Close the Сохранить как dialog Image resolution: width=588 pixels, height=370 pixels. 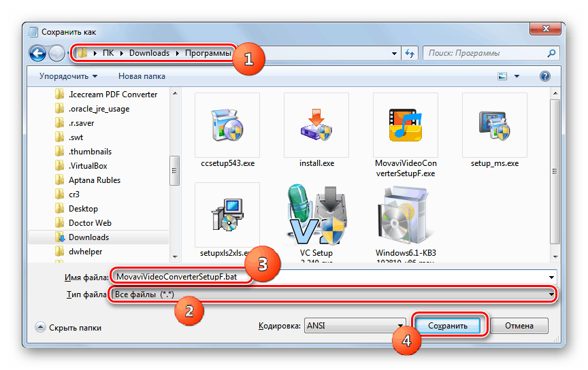click(546, 29)
